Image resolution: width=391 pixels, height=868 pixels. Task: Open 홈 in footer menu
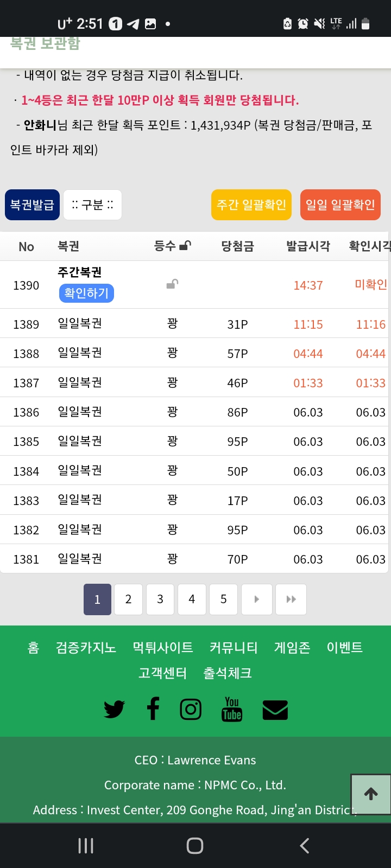pyautogui.click(x=33, y=647)
